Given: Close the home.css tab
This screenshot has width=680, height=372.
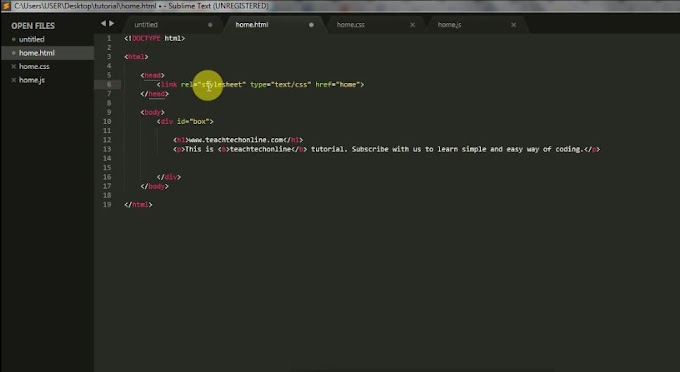Looking at the screenshot, I should [x=412, y=25].
